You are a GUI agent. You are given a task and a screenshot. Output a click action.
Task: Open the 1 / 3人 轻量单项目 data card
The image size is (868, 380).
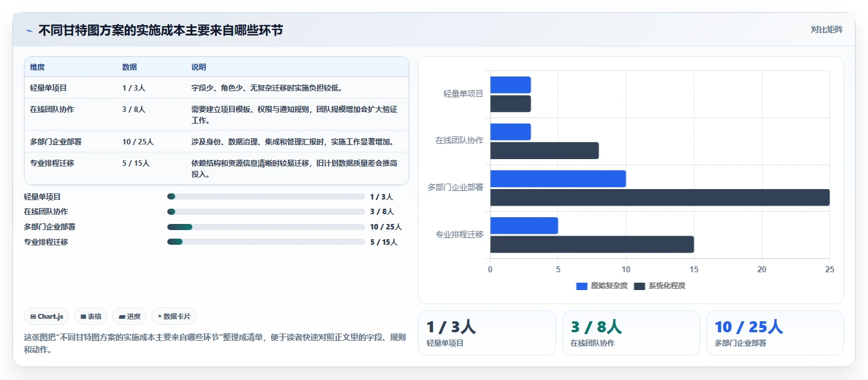[x=487, y=333]
